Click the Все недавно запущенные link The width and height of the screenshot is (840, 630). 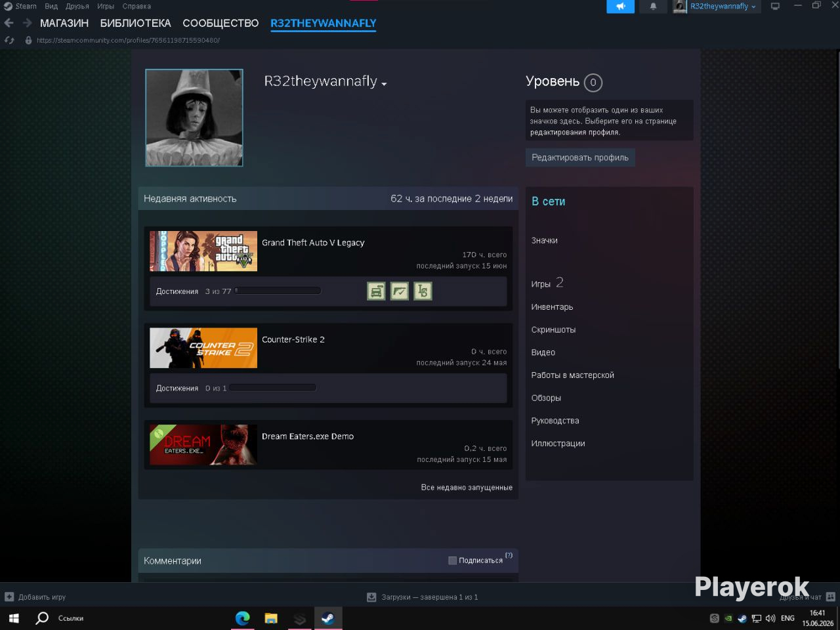(x=467, y=488)
